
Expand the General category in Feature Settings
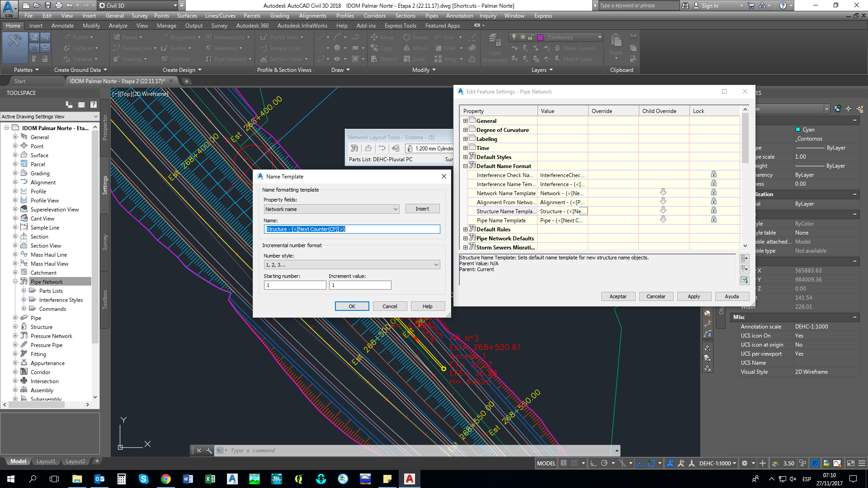465,121
